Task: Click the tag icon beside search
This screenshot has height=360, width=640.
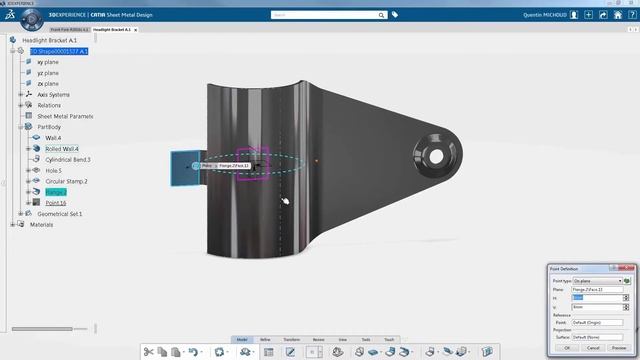Action: click(x=395, y=15)
